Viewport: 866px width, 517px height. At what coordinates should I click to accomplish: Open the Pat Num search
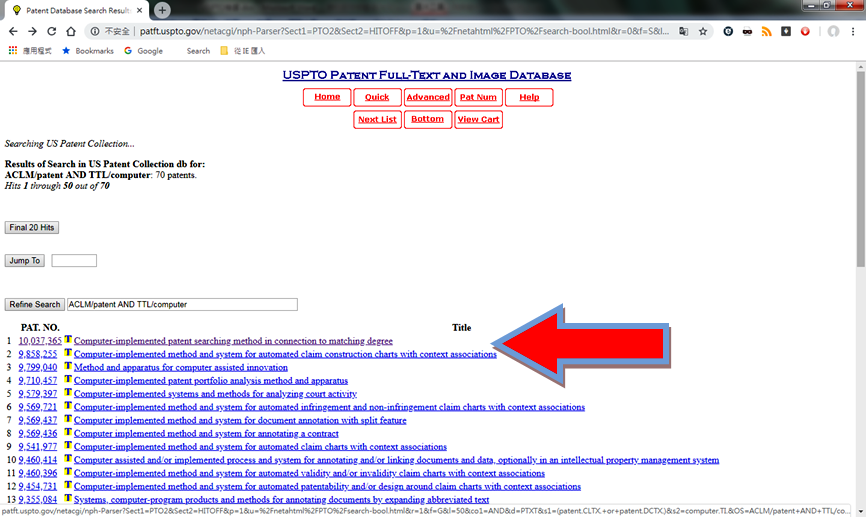pos(478,97)
